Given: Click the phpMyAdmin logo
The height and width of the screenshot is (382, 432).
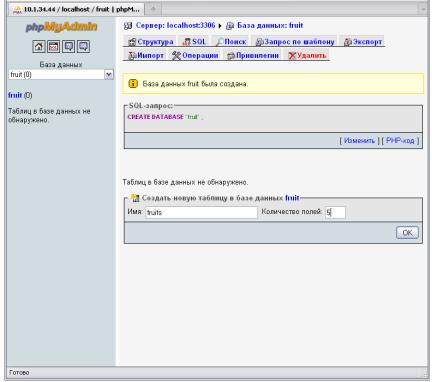Looking at the screenshot, I should 61,27.
